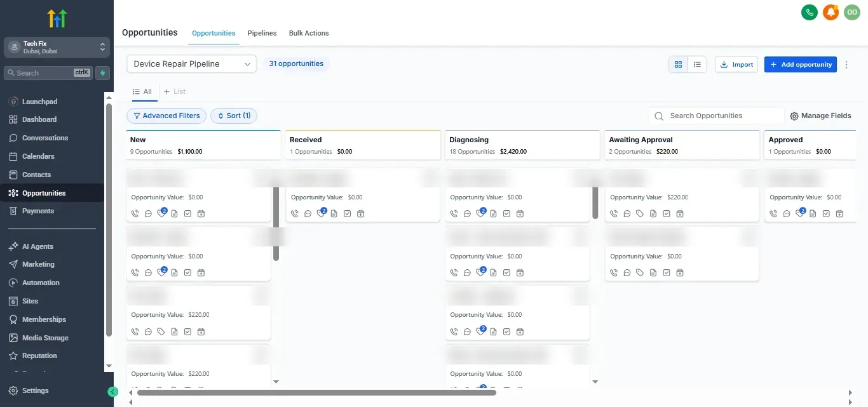Click Add opportunity button
This screenshot has width=868, height=407.
(x=801, y=65)
